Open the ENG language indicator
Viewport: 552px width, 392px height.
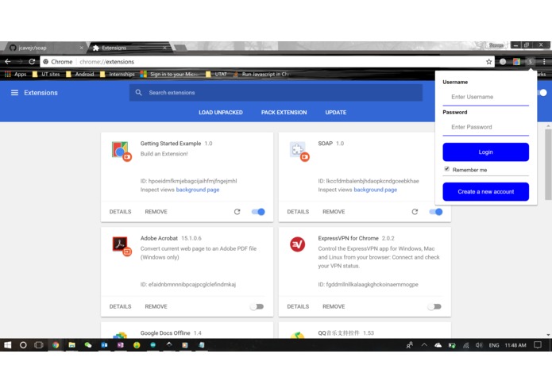494,345
